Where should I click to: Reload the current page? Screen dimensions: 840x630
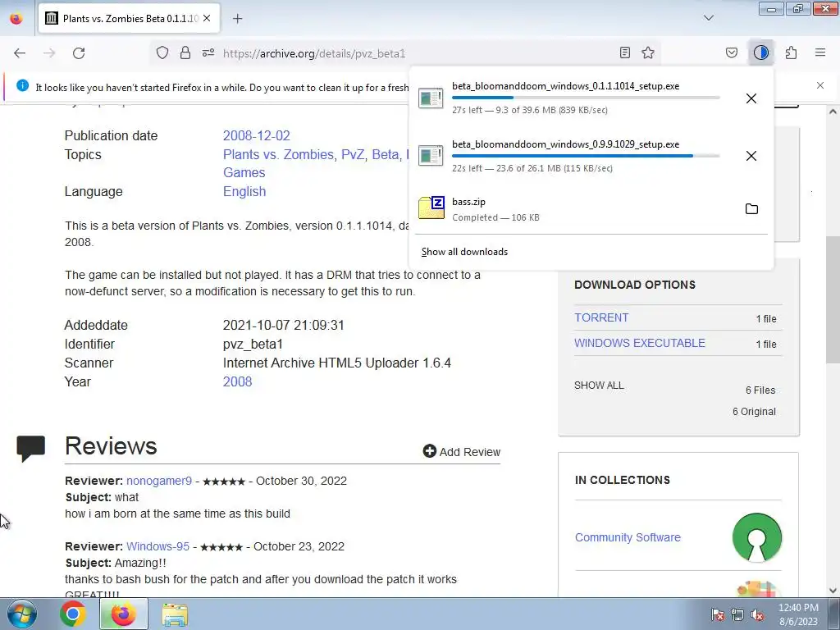(x=79, y=53)
